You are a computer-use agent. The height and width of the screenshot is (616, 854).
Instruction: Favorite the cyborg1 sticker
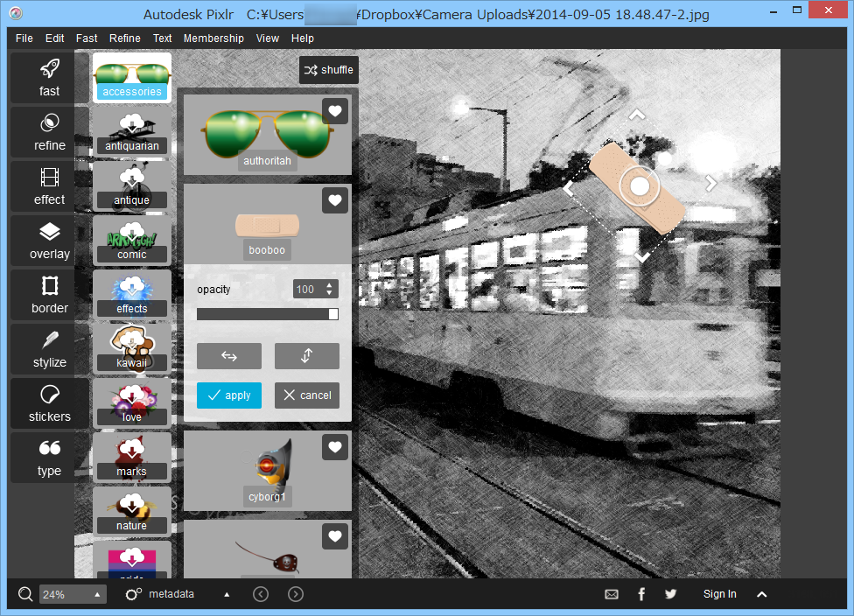[335, 447]
